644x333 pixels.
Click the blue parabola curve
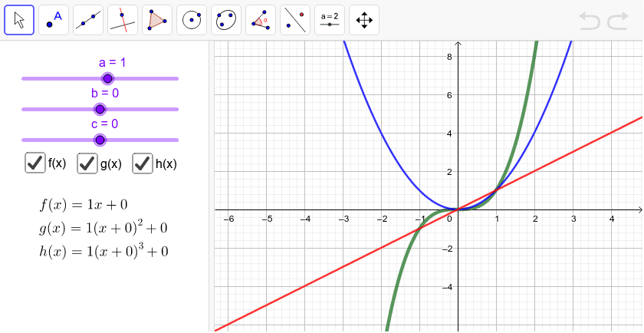pos(382,132)
